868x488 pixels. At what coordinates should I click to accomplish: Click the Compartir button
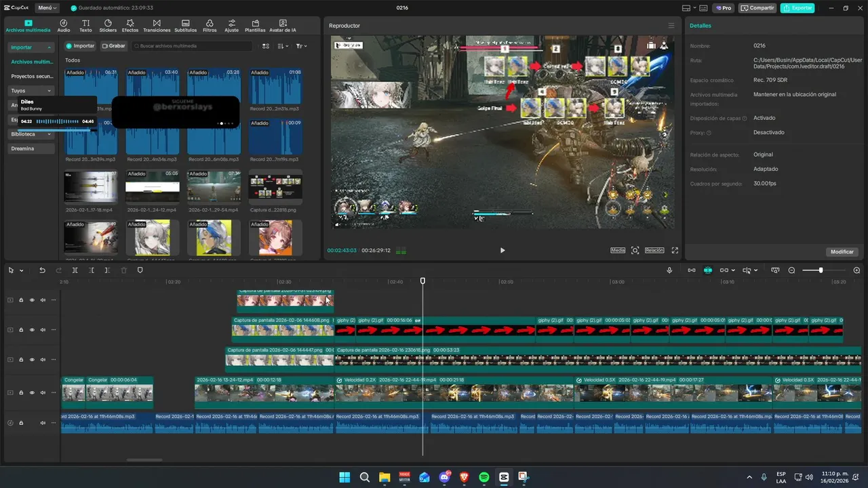(757, 8)
